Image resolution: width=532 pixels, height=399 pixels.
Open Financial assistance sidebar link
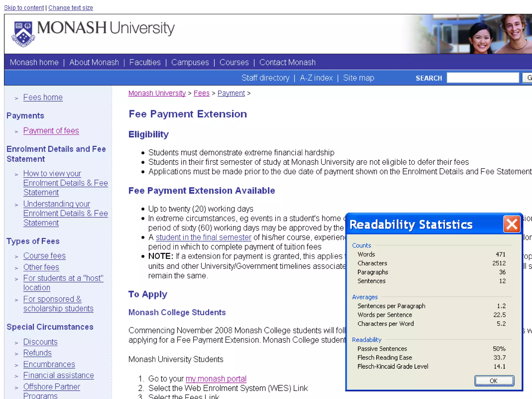tap(58, 375)
